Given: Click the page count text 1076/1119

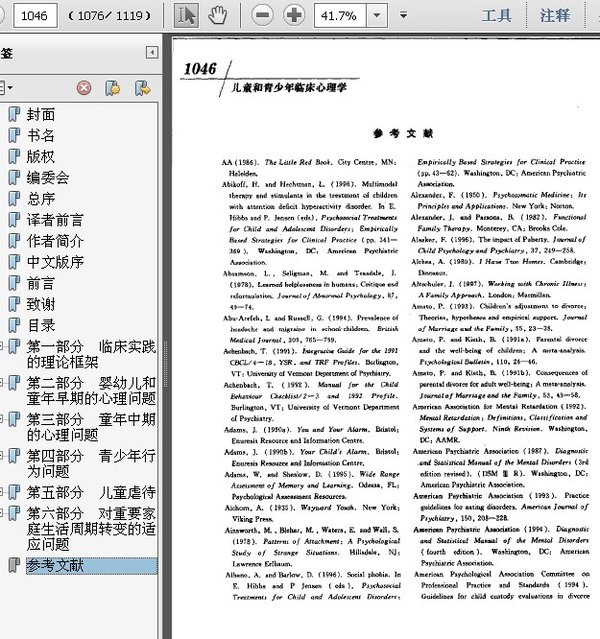Looking at the screenshot, I should coord(109,16).
